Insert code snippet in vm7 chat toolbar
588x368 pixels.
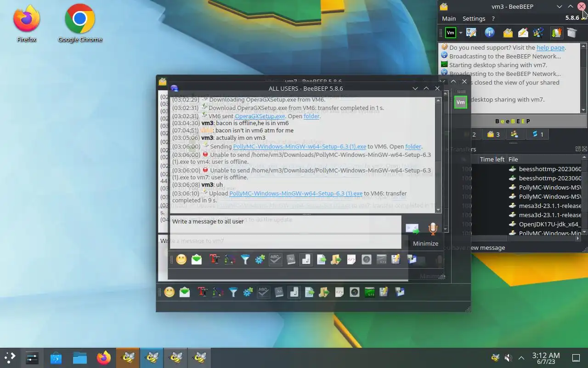coord(339,292)
